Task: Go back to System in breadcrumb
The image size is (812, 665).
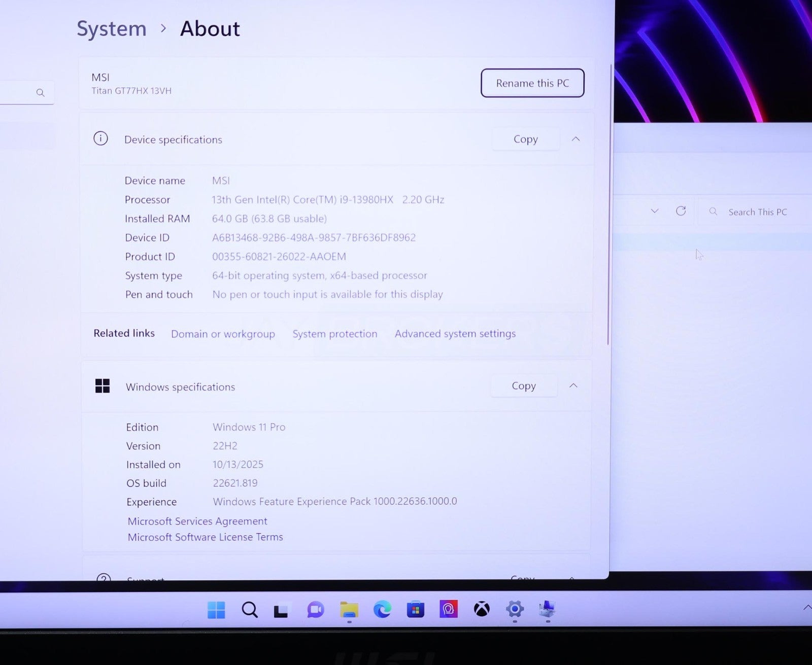Action: [112, 29]
